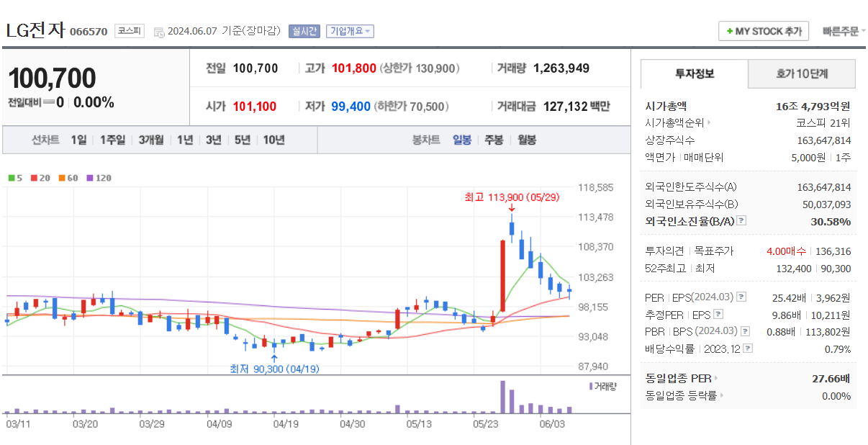Click the 거래량 volume legend marker
The height and width of the screenshot is (445, 868).
[x=592, y=387]
